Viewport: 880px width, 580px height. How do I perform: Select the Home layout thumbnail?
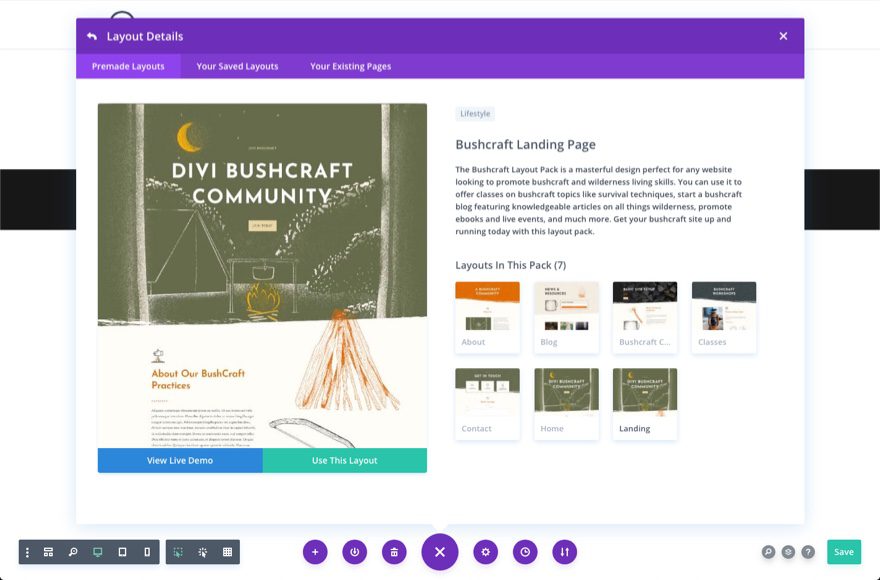point(566,402)
